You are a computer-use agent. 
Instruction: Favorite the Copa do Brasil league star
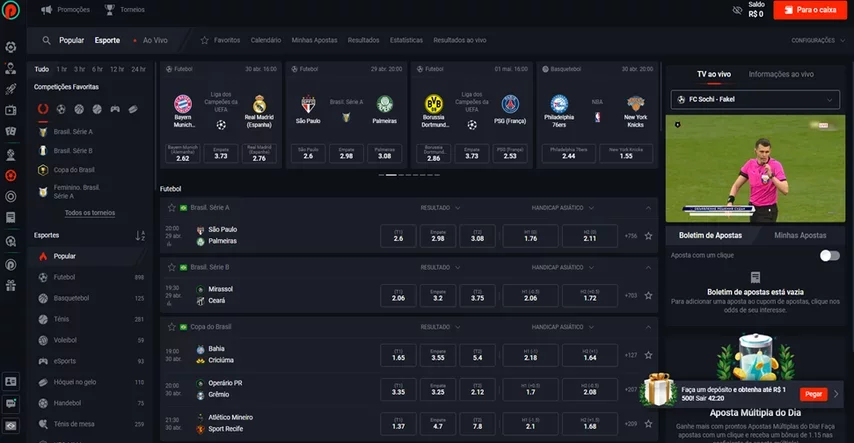coord(172,327)
